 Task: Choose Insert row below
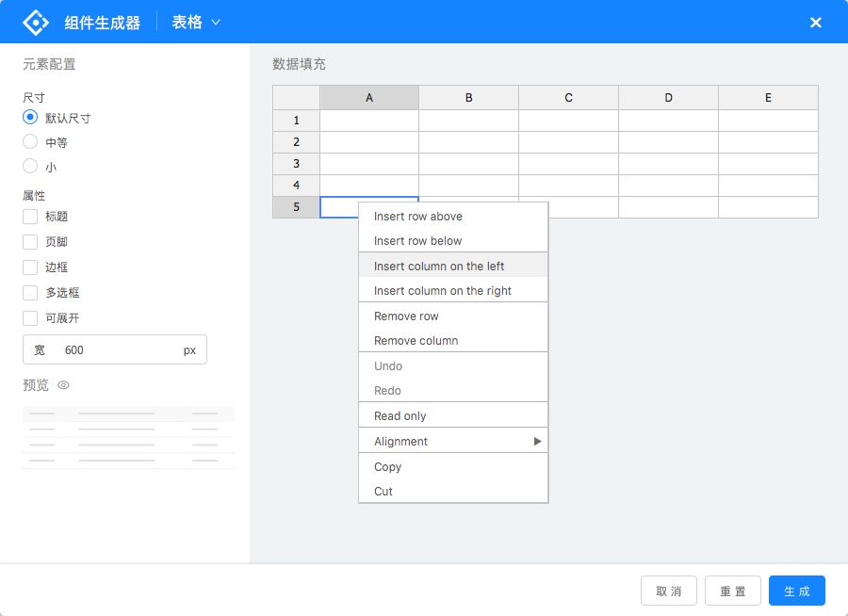tap(453, 241)
